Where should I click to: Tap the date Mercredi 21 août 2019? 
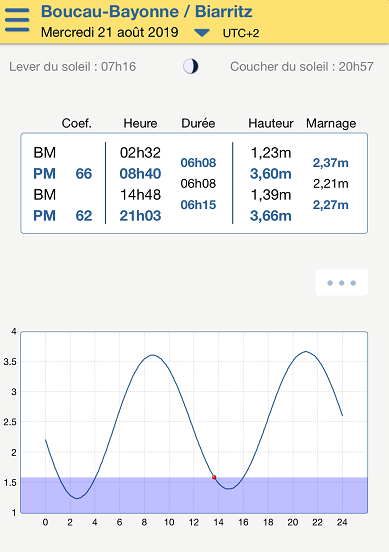point(109,32)
